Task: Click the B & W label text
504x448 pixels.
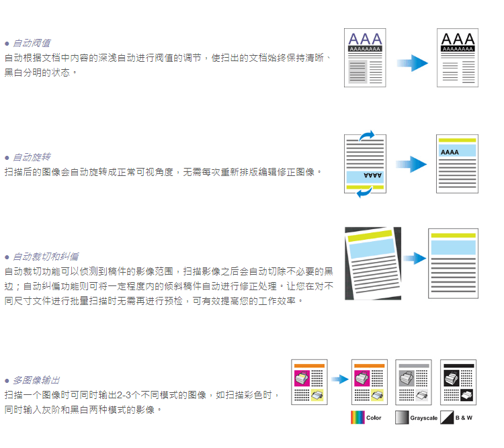Action: point(464,418)
